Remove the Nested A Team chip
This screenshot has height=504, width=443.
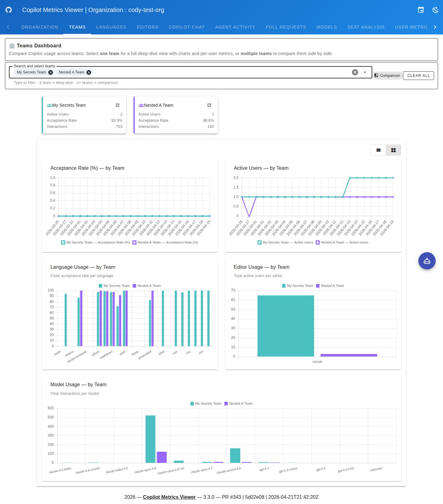click(89, 72)
